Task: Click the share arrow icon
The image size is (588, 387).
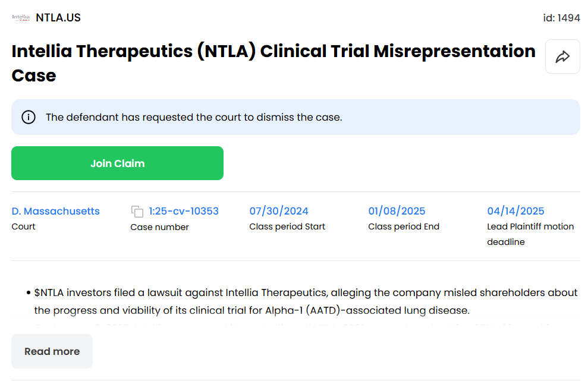Action: [x=562, y=56]
